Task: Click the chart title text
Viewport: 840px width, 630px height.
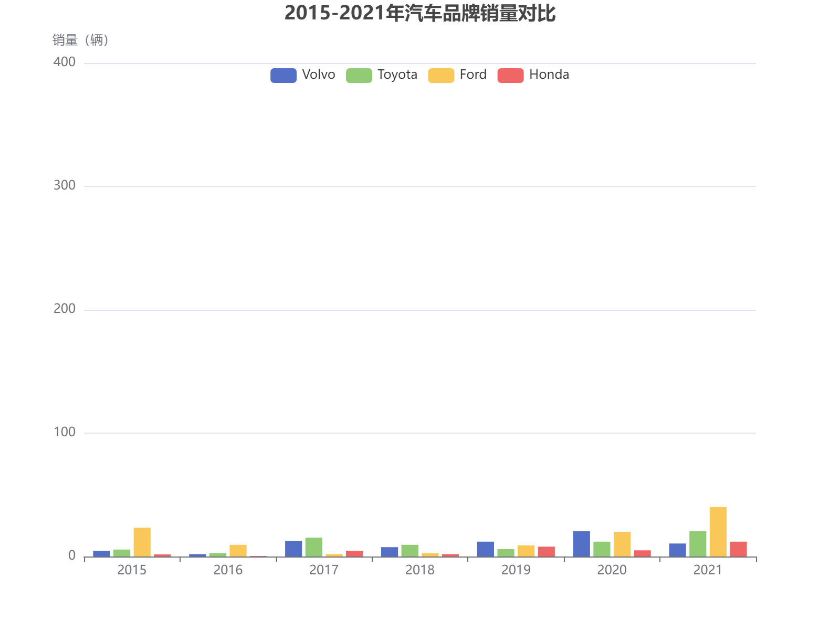Action: click(x=420, y=15)
